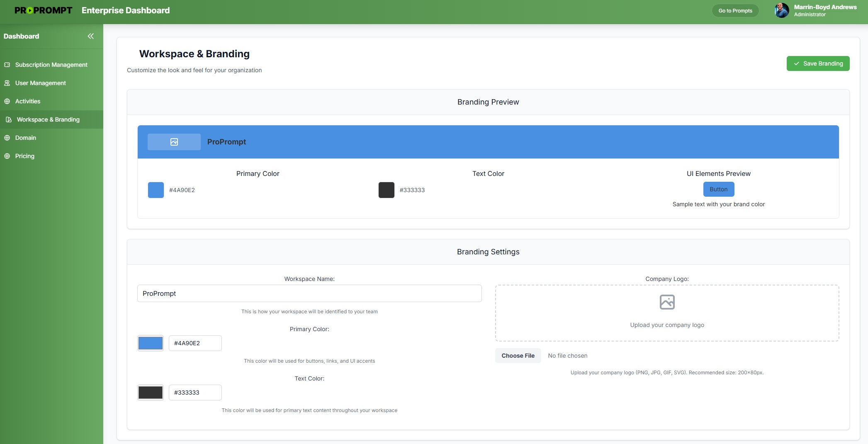Open the Text Color picker swatch in settings
Image resolution: width=868 pixels, height=444 pixels.
(x=151, y=393)
